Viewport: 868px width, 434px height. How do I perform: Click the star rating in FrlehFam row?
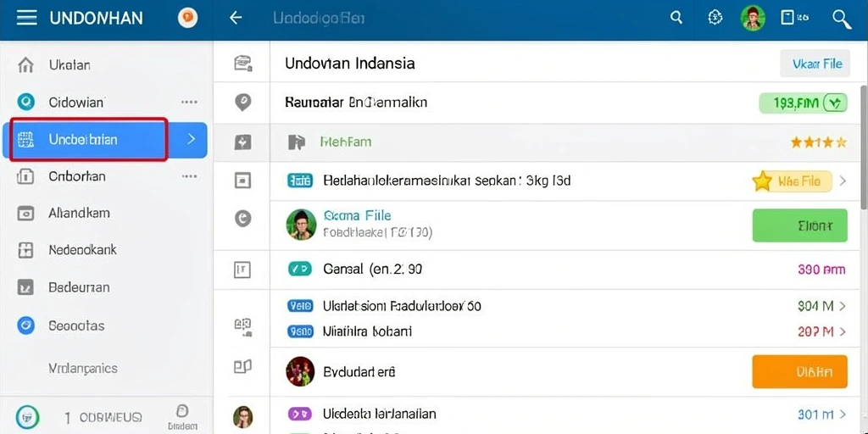pyautogui.click(x=819, y=142)
